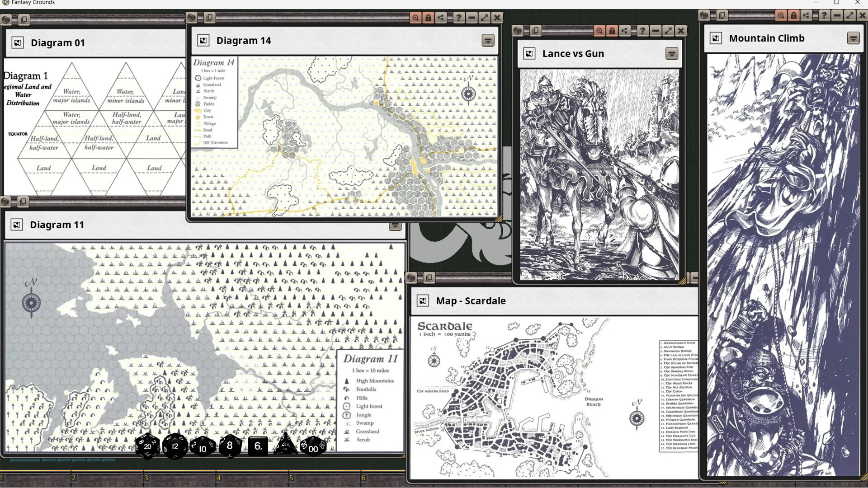The width and height of the screenshot is (868, 488).
Task: Roll the d12 die
Action: click(x=175, y=447)
